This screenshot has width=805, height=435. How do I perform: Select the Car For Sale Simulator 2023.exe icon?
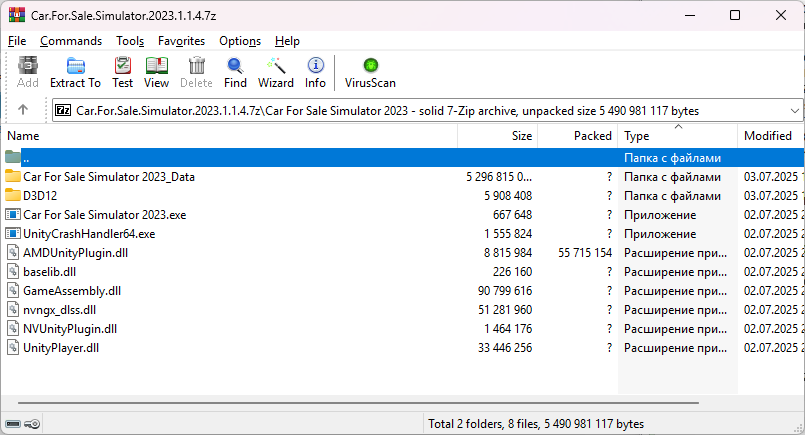(13, 214)
